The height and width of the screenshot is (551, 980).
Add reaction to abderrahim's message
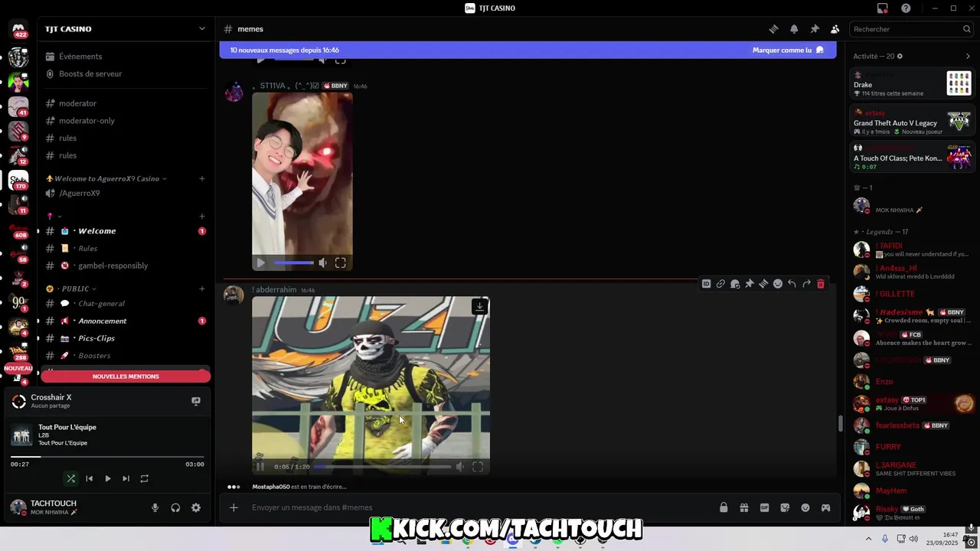[x=778, y=284]
